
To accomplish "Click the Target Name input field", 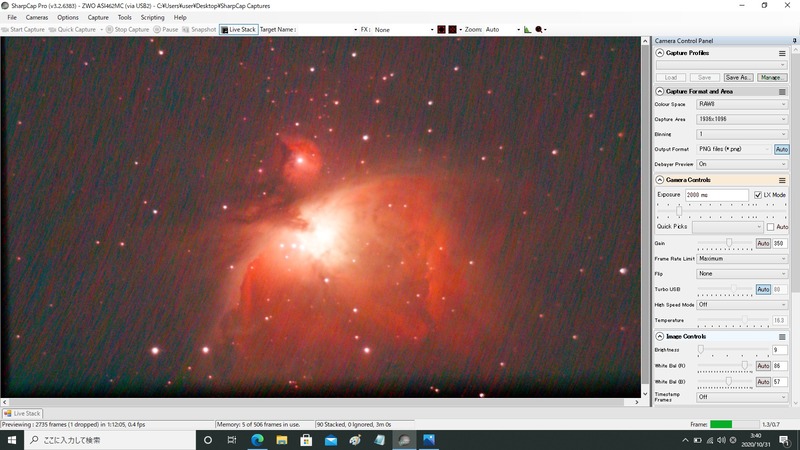I will [x=327, y=30].
